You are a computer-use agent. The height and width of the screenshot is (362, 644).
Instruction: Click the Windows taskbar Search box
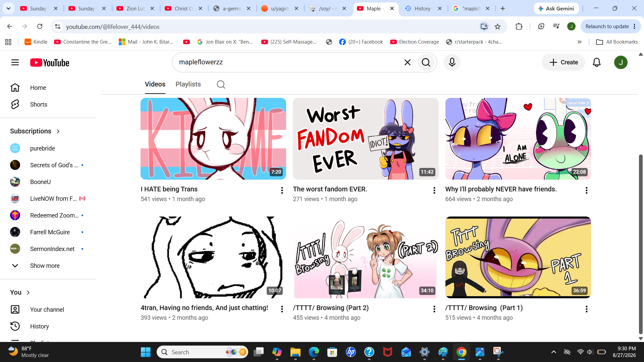pos(202,352)
